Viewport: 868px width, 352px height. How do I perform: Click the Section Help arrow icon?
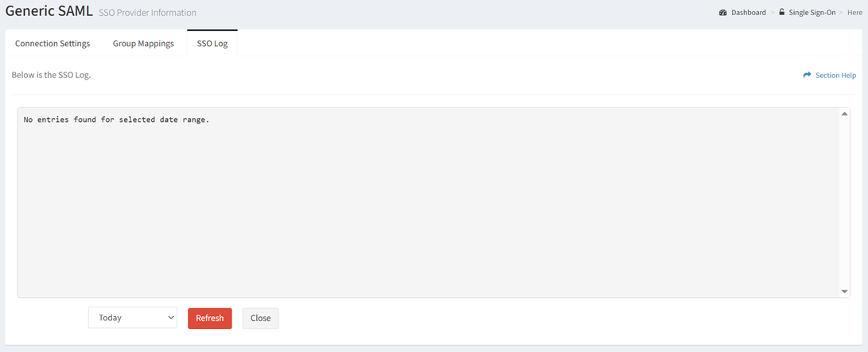click(807, 75)
